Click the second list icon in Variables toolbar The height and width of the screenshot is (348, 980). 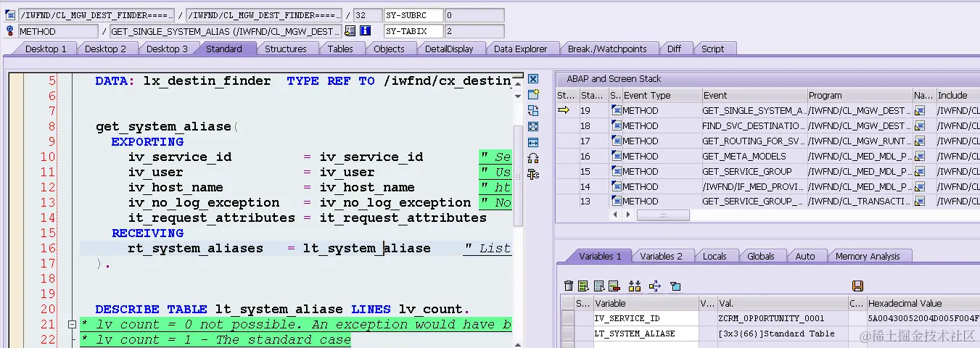pyautogui.click(x=598, y=286)
